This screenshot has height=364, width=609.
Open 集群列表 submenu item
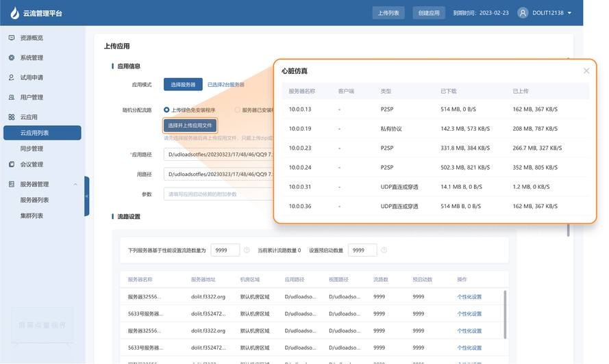coord(32,216)
